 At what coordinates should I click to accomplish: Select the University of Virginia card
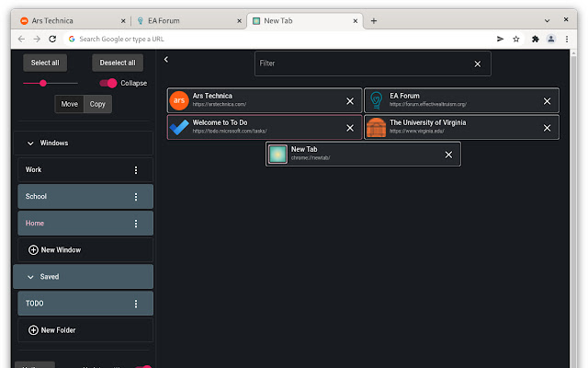461,127
